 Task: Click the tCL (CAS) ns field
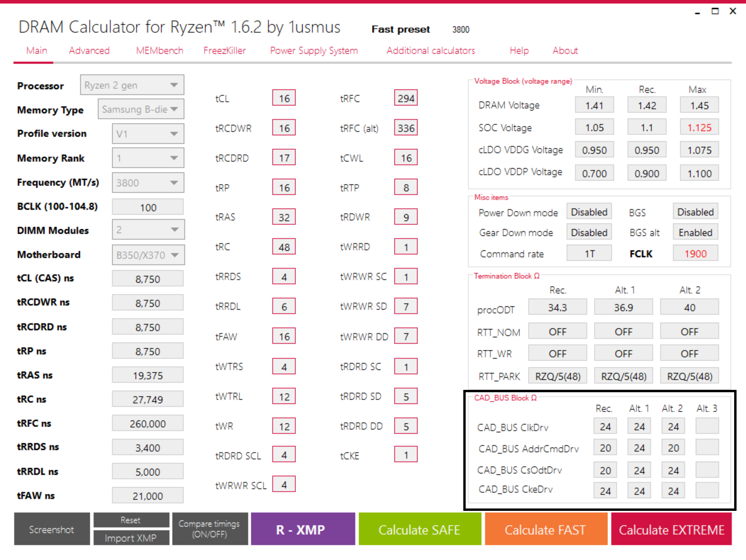pyautogui.click(x=148, y=279)
